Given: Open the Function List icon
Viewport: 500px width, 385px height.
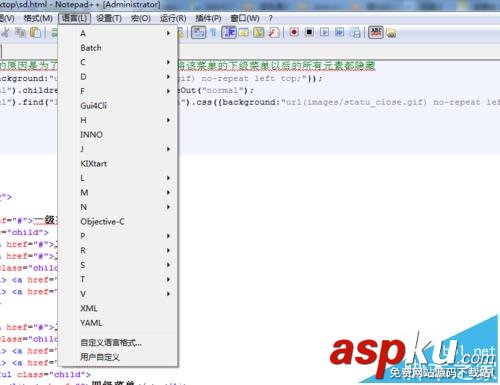Looking at the screenshot, I should (274, 32).
